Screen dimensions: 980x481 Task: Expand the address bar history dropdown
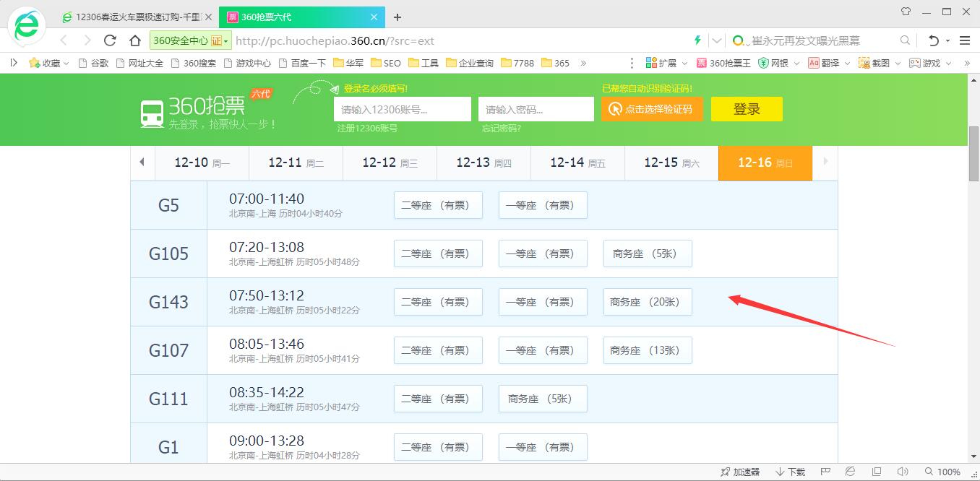(x=716, y=41)
